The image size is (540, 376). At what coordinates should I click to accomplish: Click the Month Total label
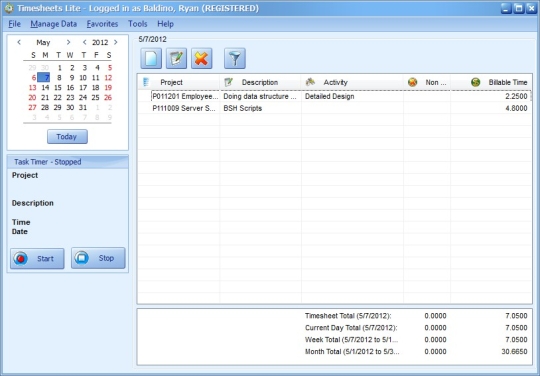click(352, 352)
